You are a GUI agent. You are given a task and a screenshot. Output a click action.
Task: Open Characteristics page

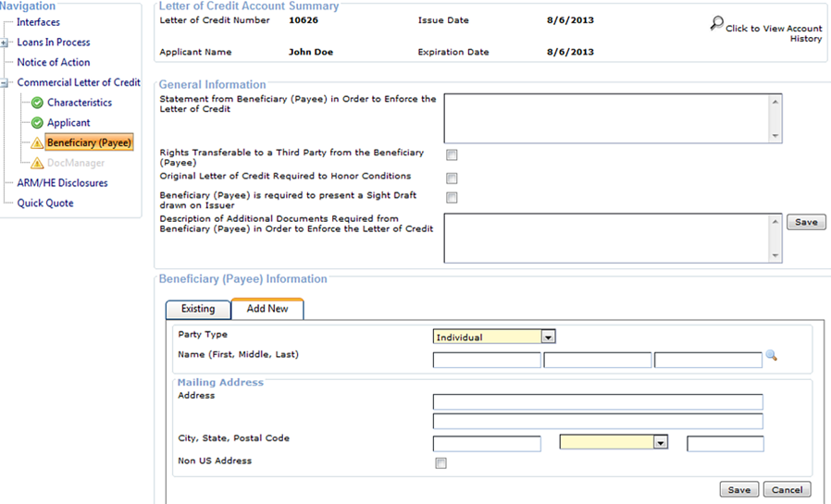(80, 103)
